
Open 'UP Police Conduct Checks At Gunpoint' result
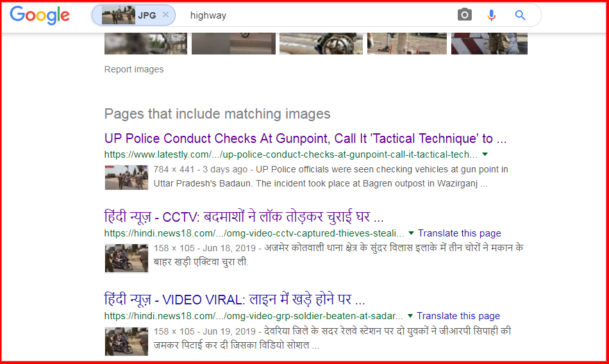pos(305,138)
